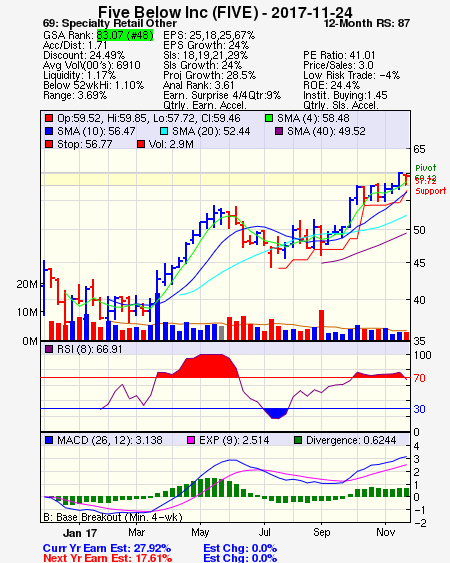450x563 pixels.
Task: Click the blue SMA (10) legend square
Action: click(49, 131)
